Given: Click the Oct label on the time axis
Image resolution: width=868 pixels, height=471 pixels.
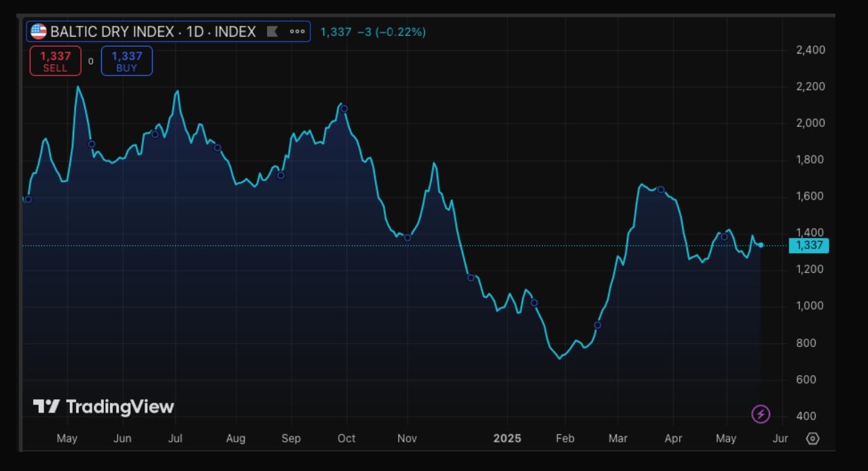Looking at the screenshot, I should coord(346,438).
